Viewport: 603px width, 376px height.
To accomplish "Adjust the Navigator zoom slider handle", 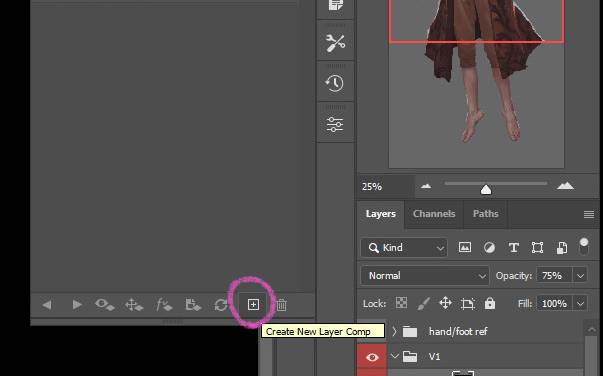I will point(486,190).
